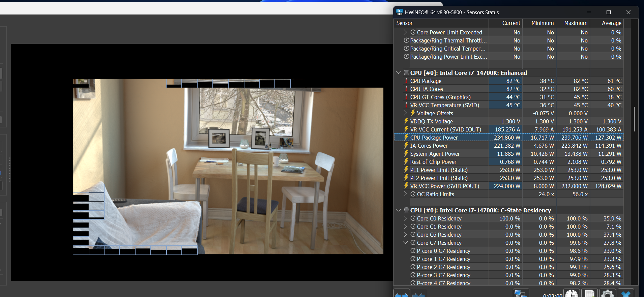Select the VDDQ TX Voltage label

pos(432,121)
